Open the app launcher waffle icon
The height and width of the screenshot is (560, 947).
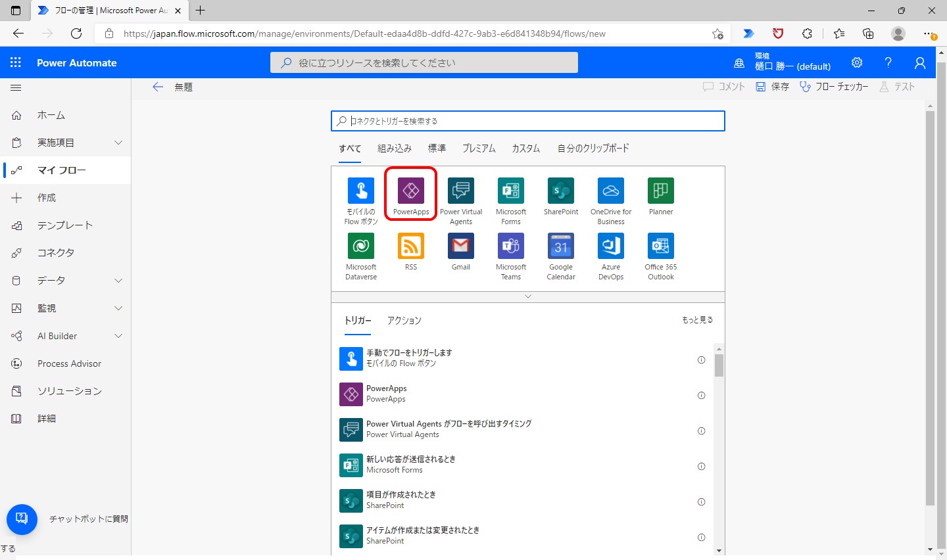(16, 62)
